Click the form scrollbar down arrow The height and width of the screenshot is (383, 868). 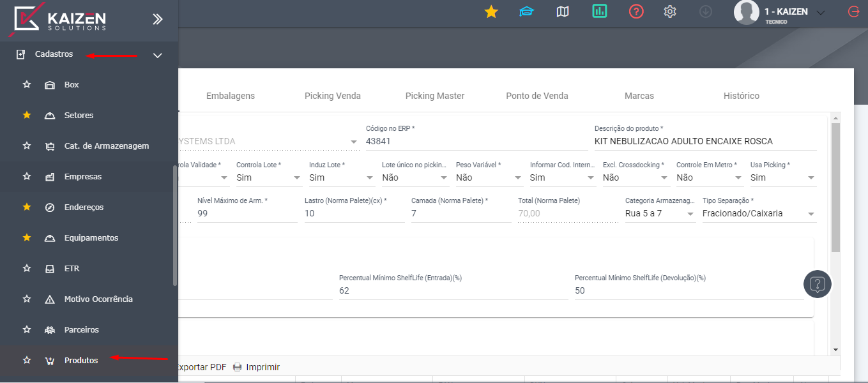coord(835,350)
